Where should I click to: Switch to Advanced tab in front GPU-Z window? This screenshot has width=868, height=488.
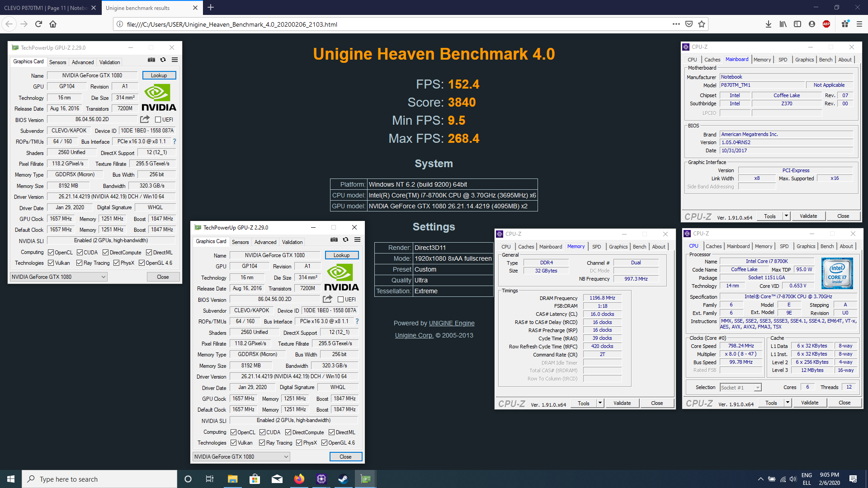pyautogui.click(x=265, y=242)
